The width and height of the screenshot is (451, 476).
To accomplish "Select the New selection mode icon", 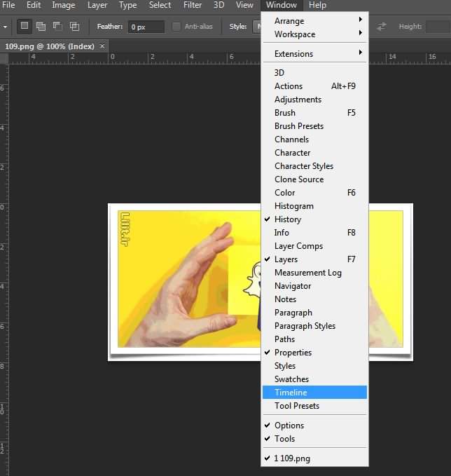I will 25,26.
